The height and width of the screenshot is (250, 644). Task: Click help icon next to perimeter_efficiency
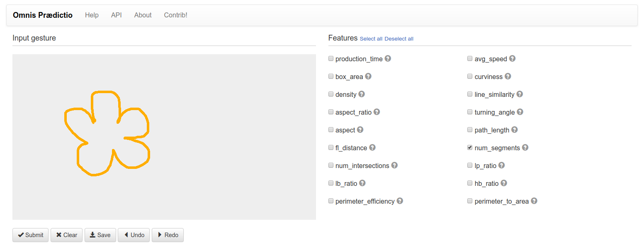(400, 201)
